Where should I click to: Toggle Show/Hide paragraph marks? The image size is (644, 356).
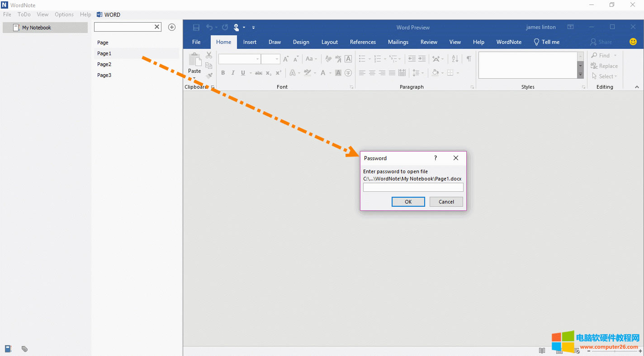click(x=469, y=59)
